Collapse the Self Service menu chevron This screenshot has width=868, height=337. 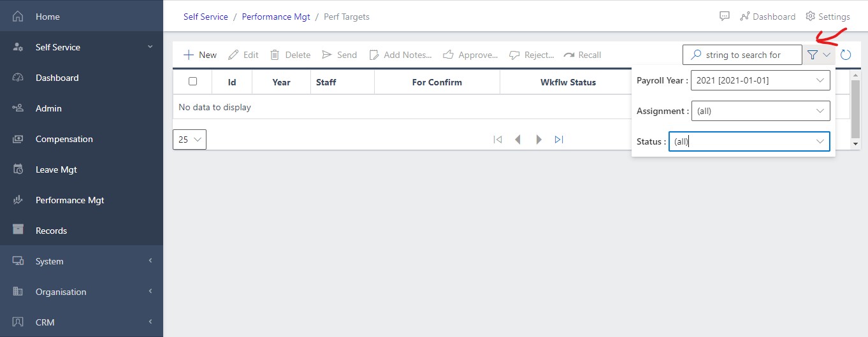(x=150, y=47)
